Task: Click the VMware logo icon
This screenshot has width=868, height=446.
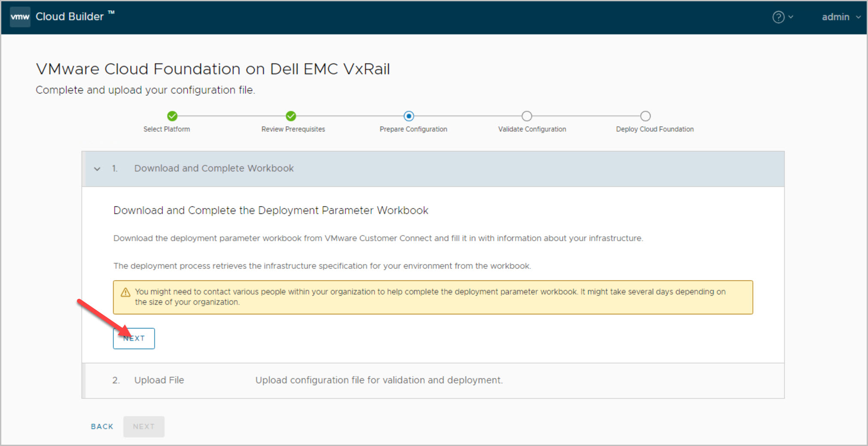Action: coord(20,17)
